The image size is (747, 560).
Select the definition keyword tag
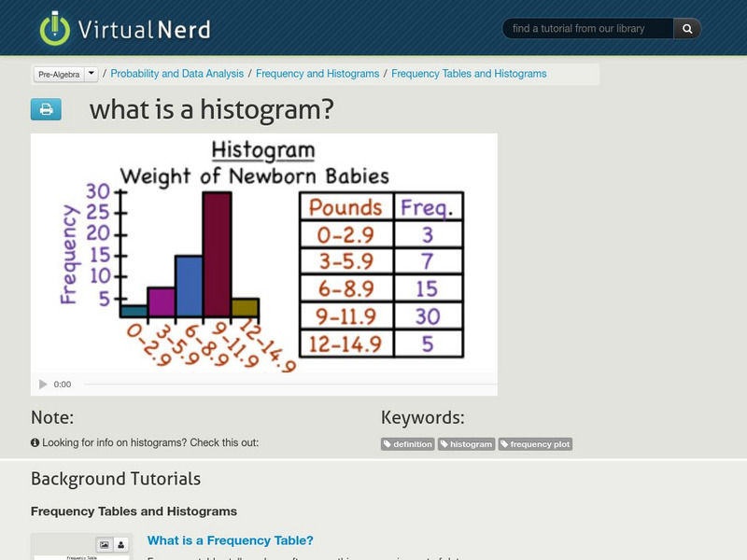point(411,444)
